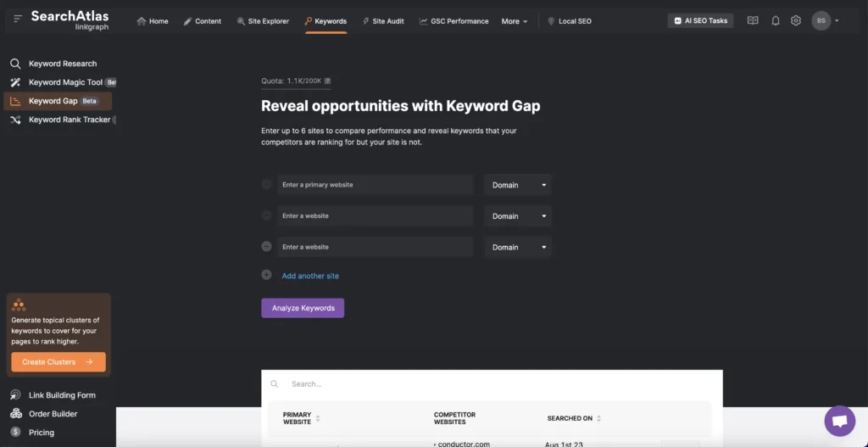
Task: Open Keyword Magic Tool in sidebar
Action: [x=65, y=82]
